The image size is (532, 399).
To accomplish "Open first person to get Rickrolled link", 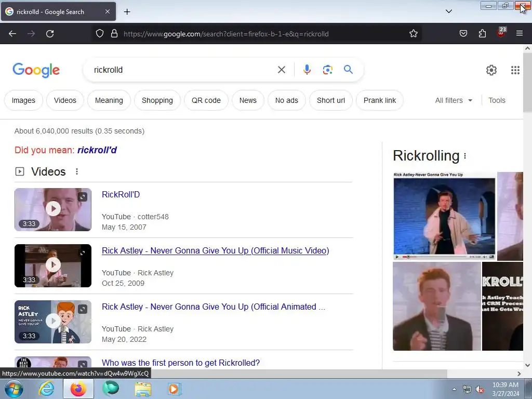I will coord(181,363).
